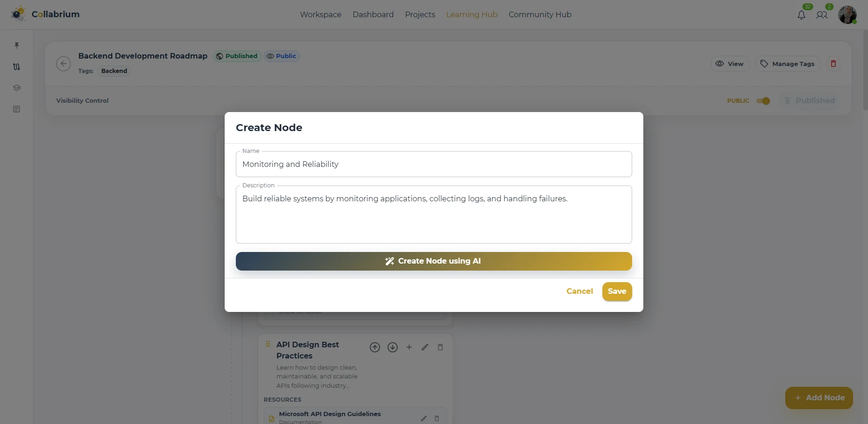Click the green Published status badge
Viewport: 868px width, 424px height.
[x=237, y=56]
